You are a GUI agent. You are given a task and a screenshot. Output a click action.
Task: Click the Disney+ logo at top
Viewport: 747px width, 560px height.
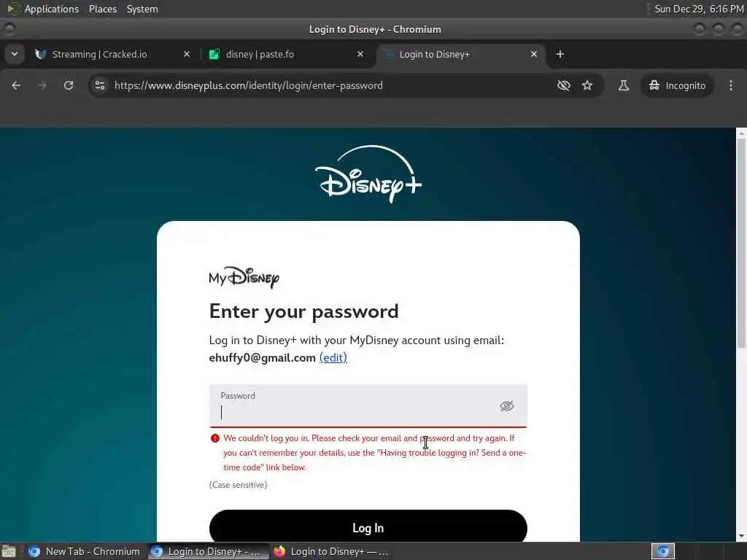point(368,174)
